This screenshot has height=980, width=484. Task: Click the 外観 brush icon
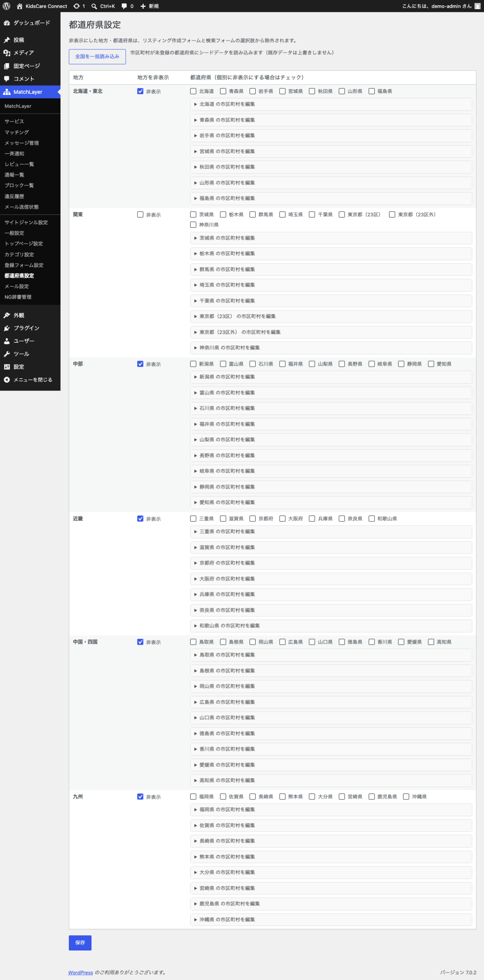pos(7,315)
